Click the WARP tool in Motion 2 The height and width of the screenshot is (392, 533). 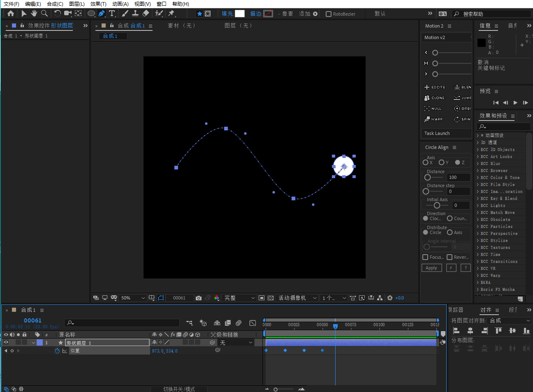433,119
